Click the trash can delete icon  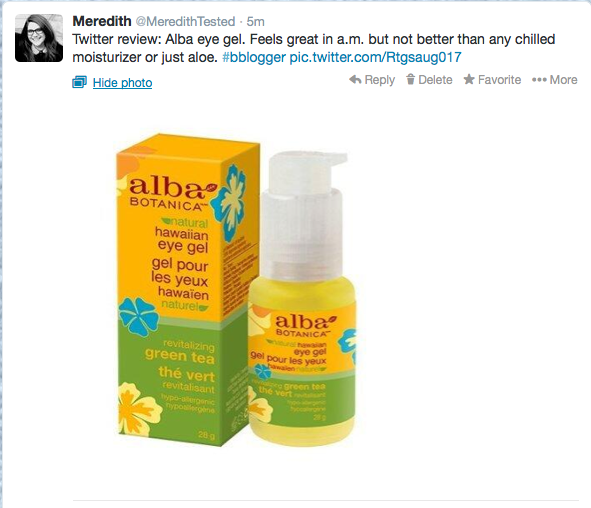point(410,80)
